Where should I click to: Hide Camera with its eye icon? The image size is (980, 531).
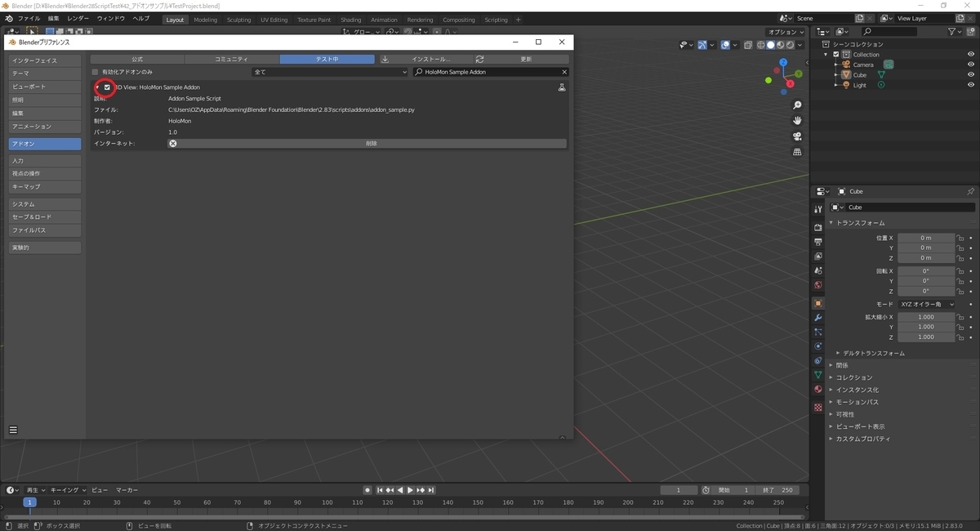[971, 65]
